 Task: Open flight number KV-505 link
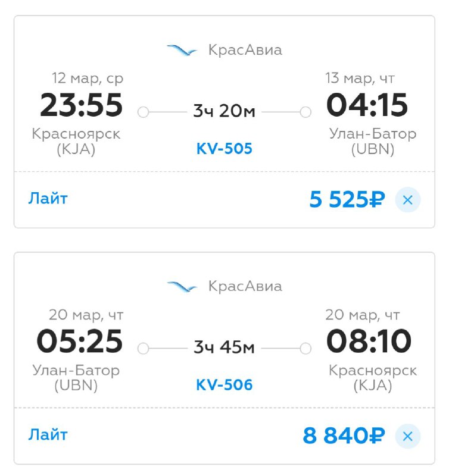(x=224, y=149)
